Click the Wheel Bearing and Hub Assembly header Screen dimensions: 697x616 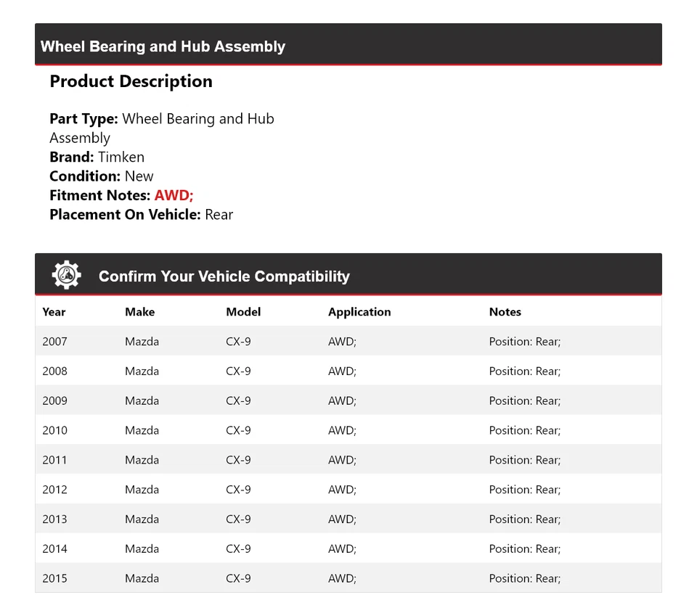(163, 46)
